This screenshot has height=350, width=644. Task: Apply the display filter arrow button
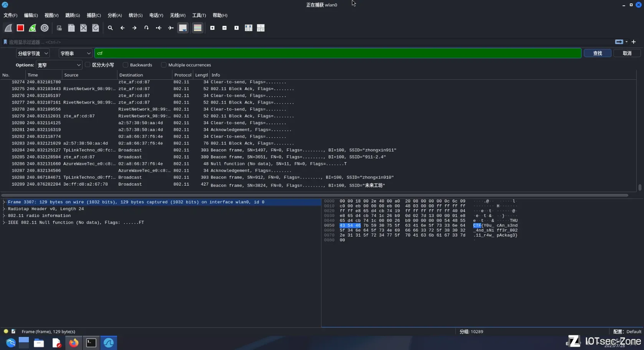[x=619, y=42]
